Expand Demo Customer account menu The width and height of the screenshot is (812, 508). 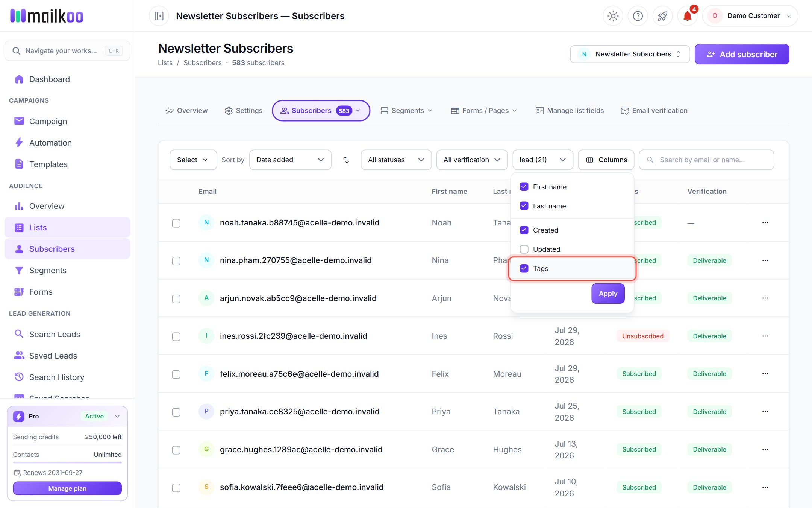tap(750, 16)
